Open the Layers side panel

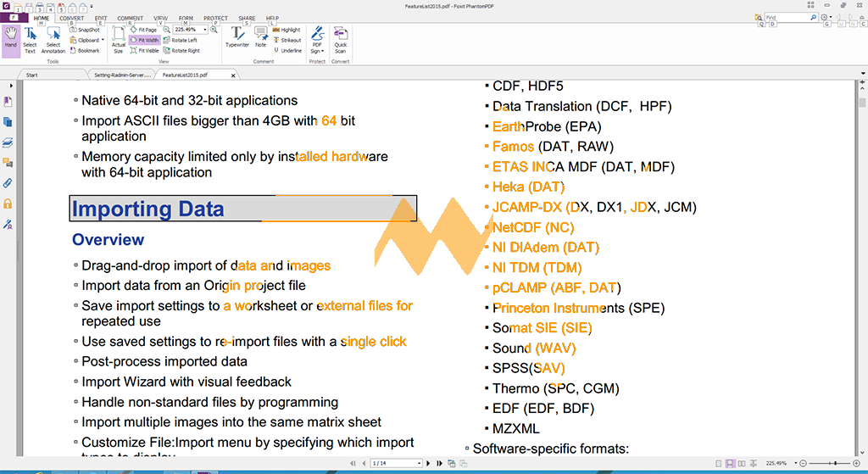pyautogui.click(x=8, y=142)
